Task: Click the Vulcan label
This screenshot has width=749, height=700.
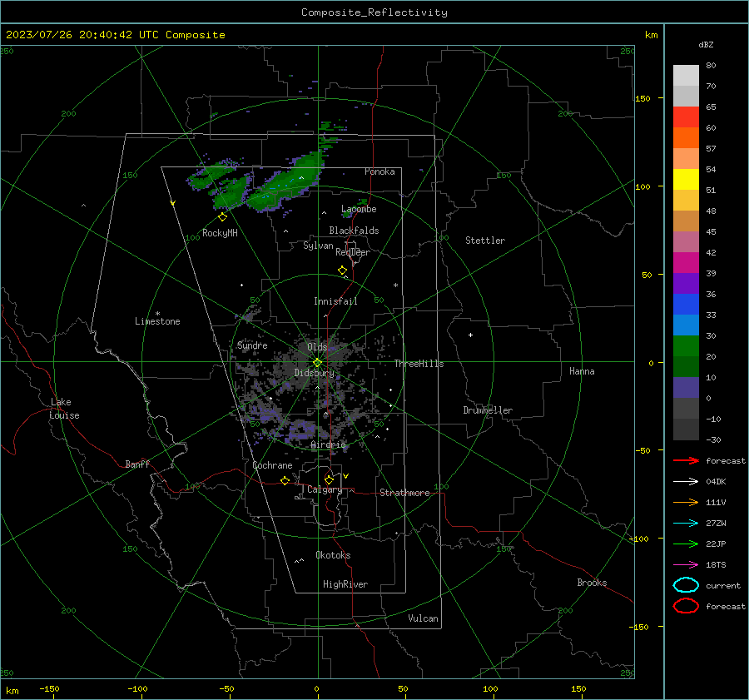Action: pos(424,618)
